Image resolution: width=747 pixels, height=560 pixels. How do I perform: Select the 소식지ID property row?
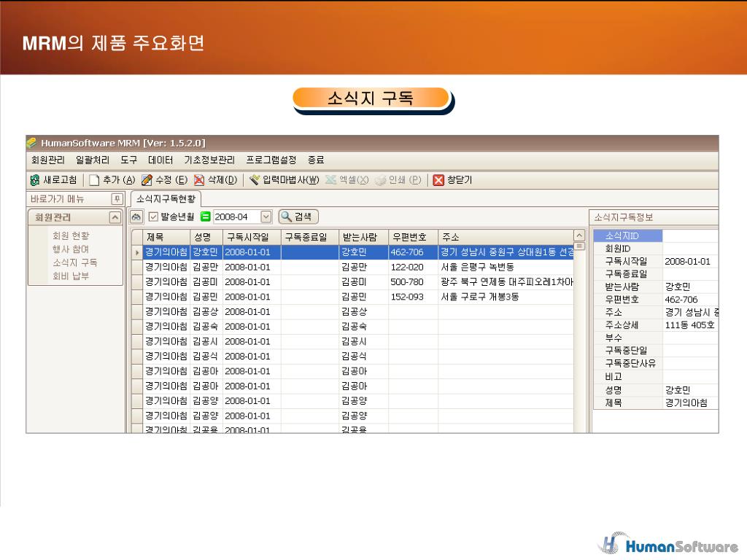click(x=656, y=236)
